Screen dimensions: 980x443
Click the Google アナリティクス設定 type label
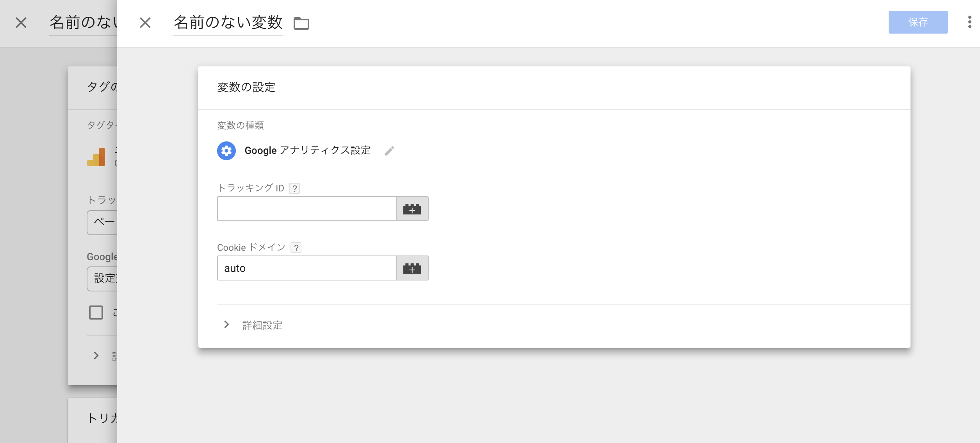[x=308, y=150]
